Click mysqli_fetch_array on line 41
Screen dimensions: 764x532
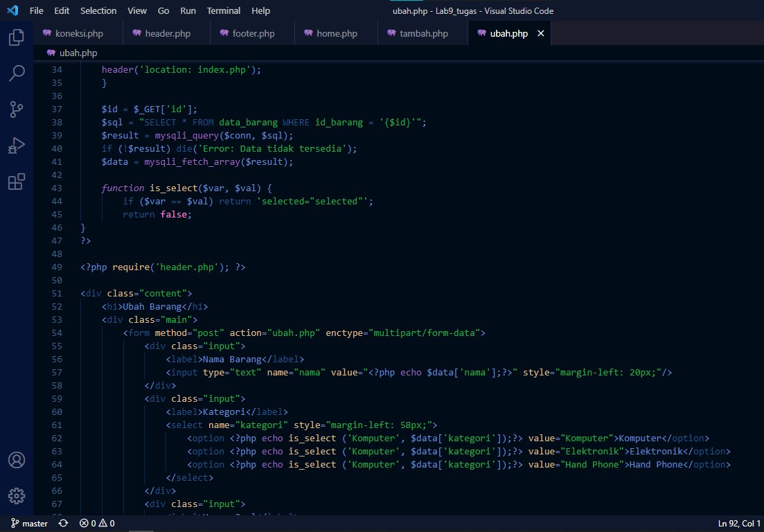(x=193, y=161)
